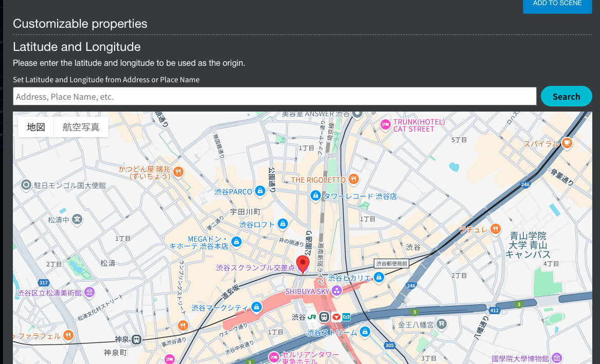
Task: Click the ファラフェル restaurant icon
Action: click(68, 336)
